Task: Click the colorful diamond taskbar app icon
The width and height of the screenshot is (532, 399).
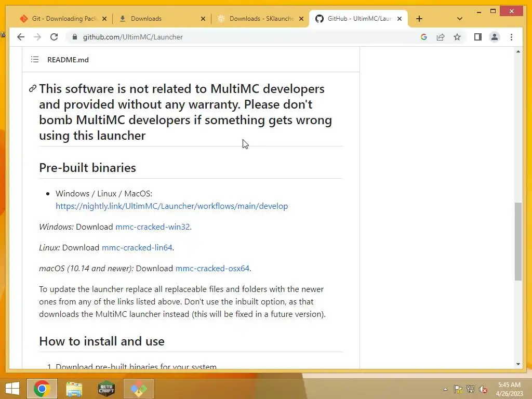Action: pos(138,389)
